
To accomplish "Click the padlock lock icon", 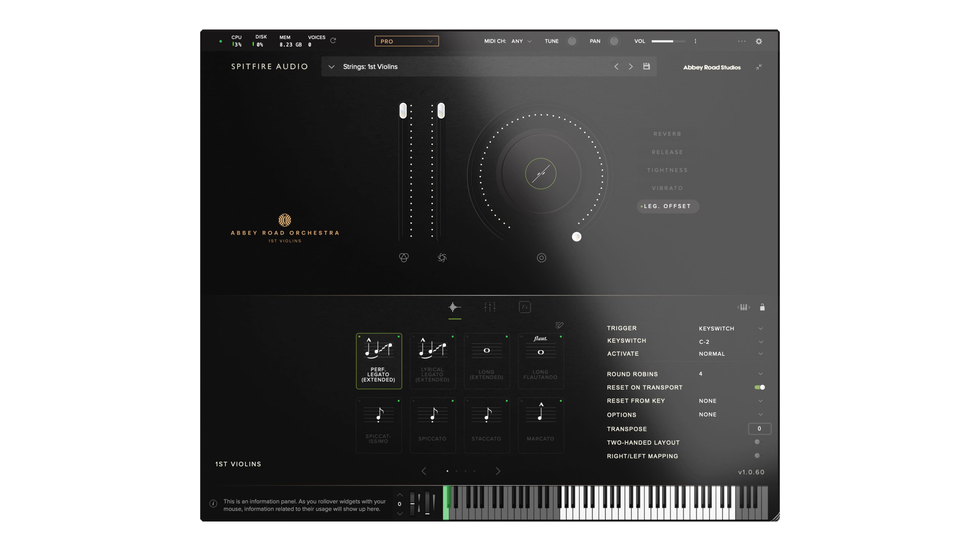I will pos(762,307).
